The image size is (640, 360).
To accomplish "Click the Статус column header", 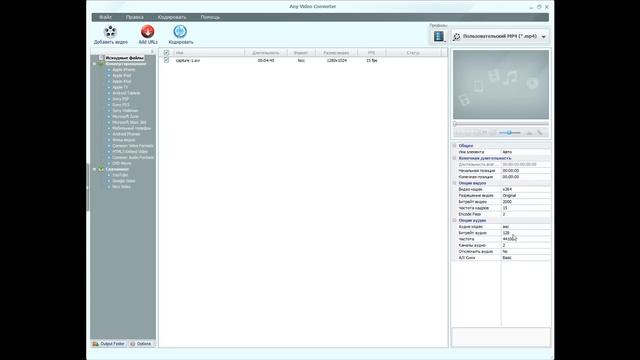I will pyautogui.click(x=413, y=53).
